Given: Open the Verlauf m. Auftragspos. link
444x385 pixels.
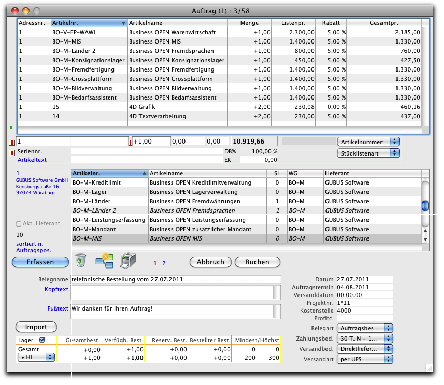Looking at the screenshot, I should (x=33, y=247).
